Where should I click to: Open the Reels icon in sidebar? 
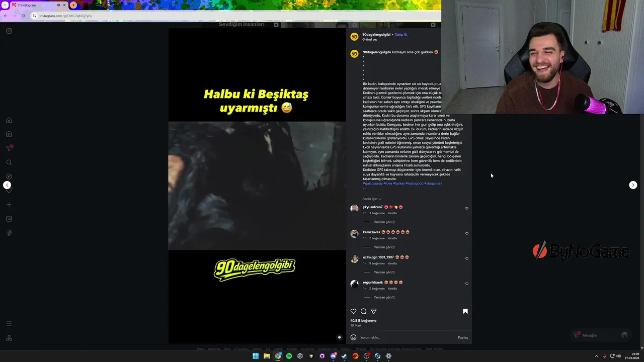(x=9, y=134)
